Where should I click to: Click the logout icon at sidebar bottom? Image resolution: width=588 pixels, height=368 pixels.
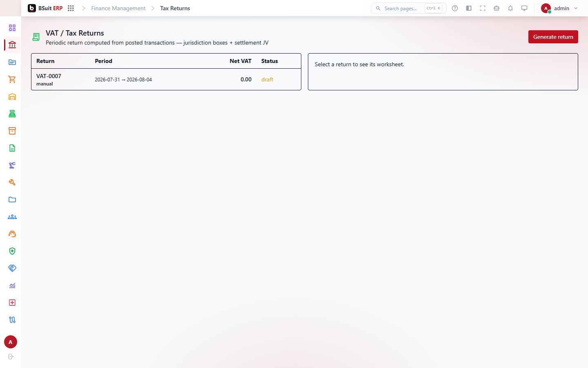click(x=11, y=357)
